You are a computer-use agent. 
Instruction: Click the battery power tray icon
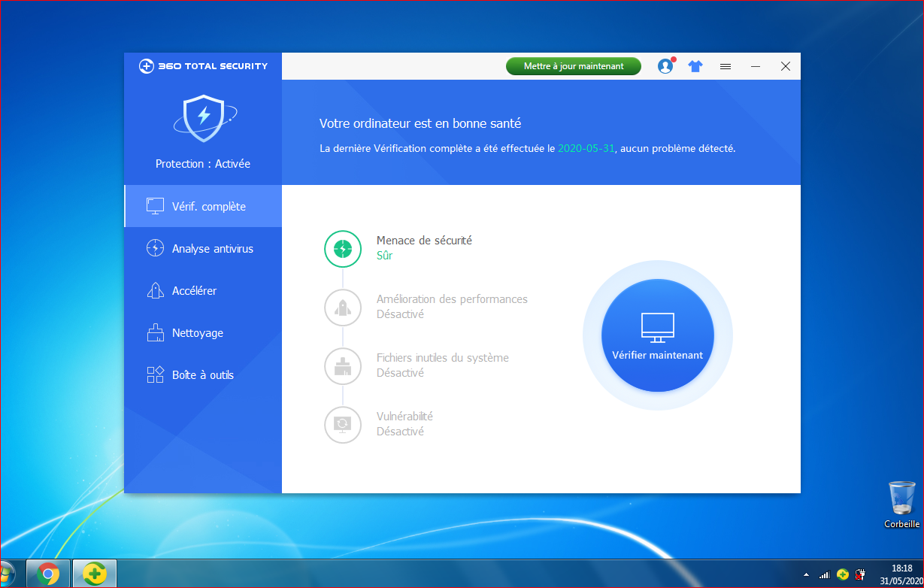point(860,574)
